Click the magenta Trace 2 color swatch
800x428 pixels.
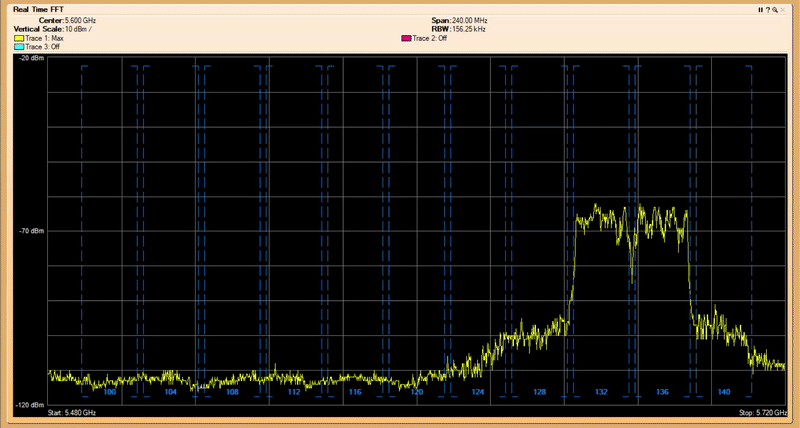(x=406, y=38)
